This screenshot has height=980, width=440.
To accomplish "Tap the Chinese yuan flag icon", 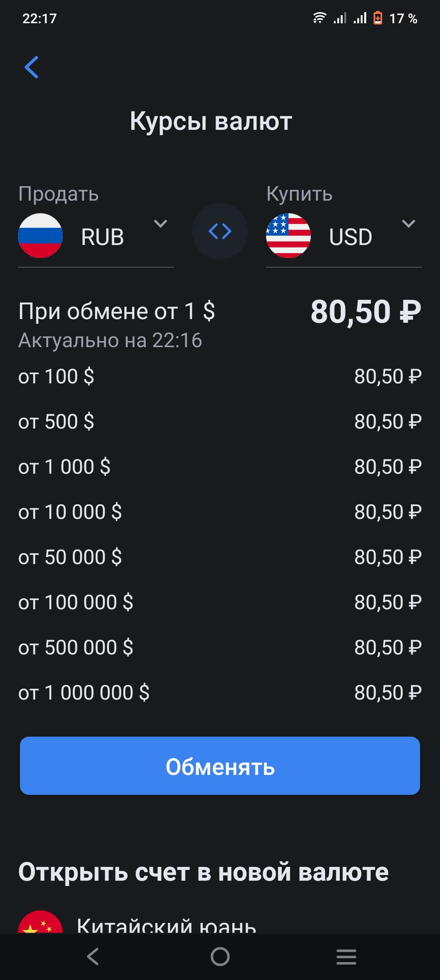I will (40, 924).
